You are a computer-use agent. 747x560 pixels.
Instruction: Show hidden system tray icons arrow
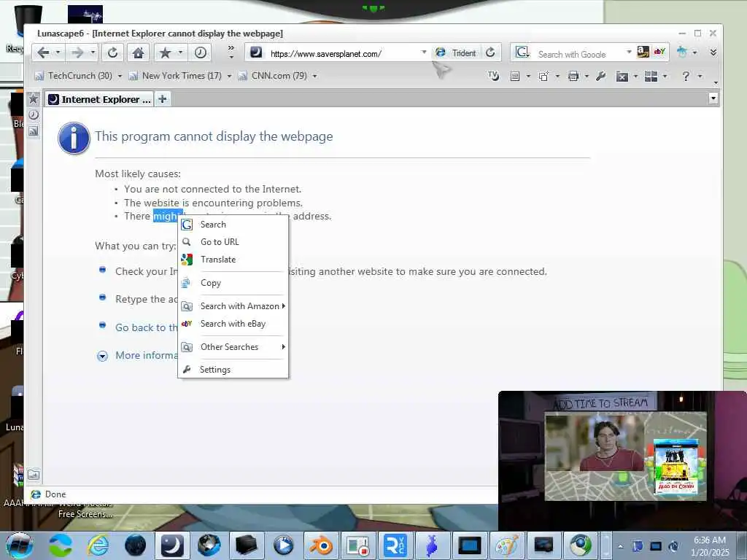[620, 546]
